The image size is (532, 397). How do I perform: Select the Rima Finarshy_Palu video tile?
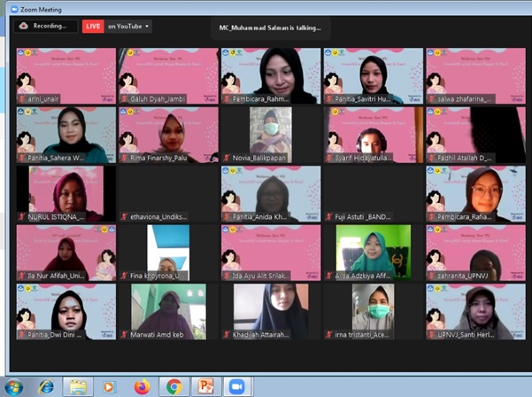coord(168,135)
